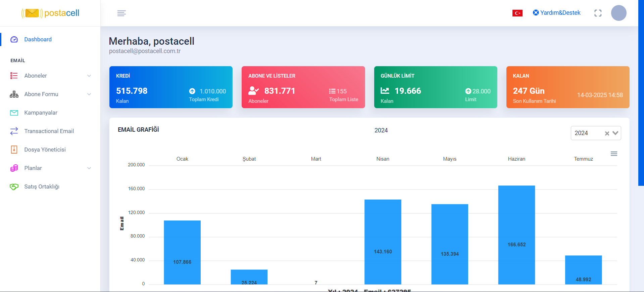Viewport: 644px width, 292px height.
Task: Open the 2024 year dropdown
Action: click(615, 133)
